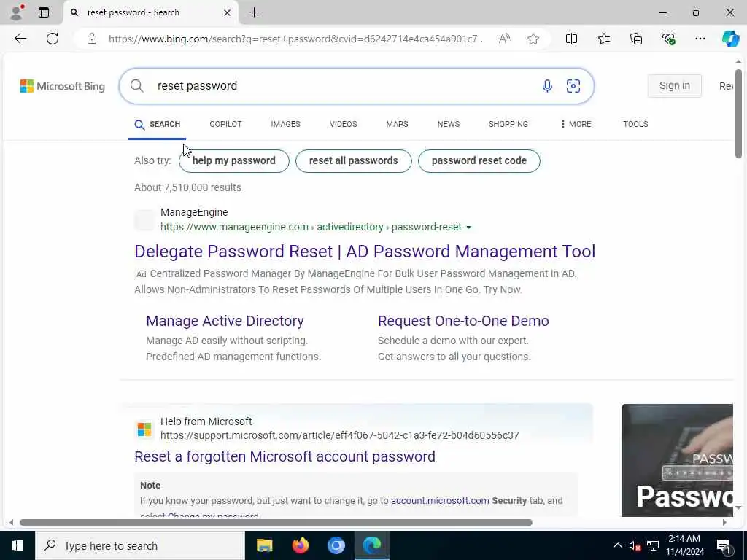This screenshot has width=747, height=560.
Task: Go back to the previous page
Action: [x=20, y=39]
